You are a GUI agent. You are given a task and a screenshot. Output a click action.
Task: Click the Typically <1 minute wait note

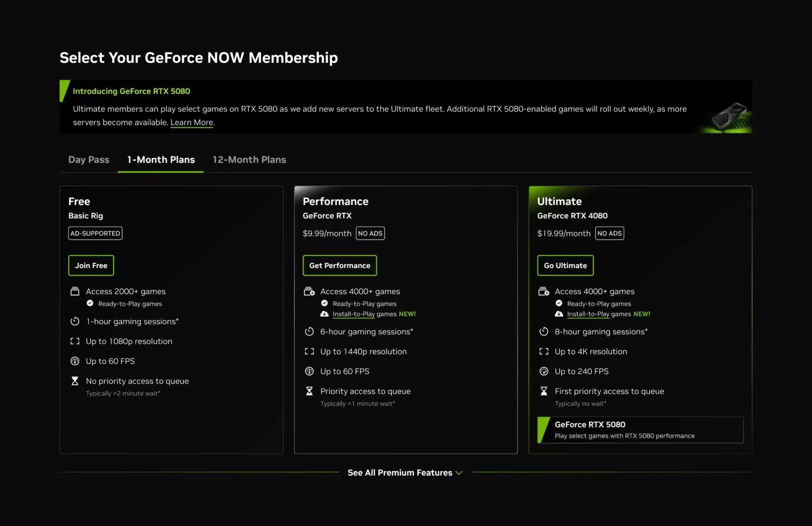[x=358, y=404]
